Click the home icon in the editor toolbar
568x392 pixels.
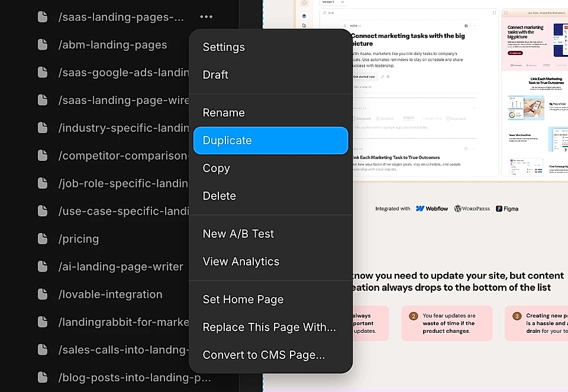[x=304, y=3]
